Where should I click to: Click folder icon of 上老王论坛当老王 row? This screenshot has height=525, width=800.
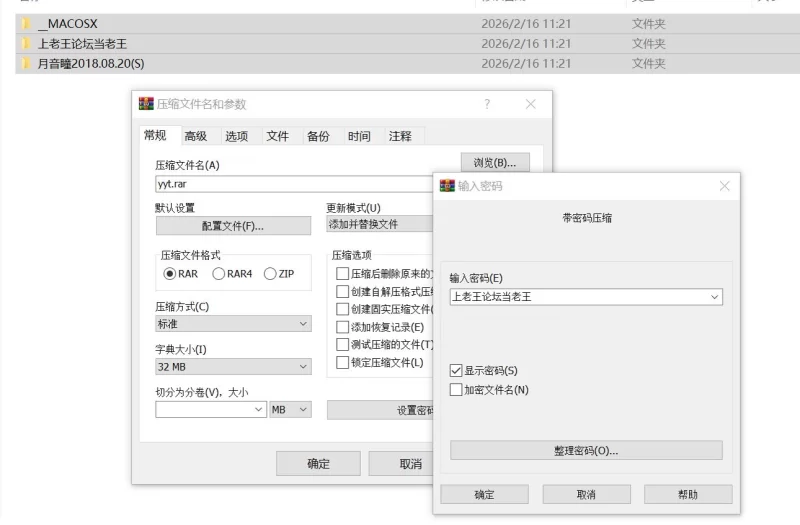click(x=26, y=44)
